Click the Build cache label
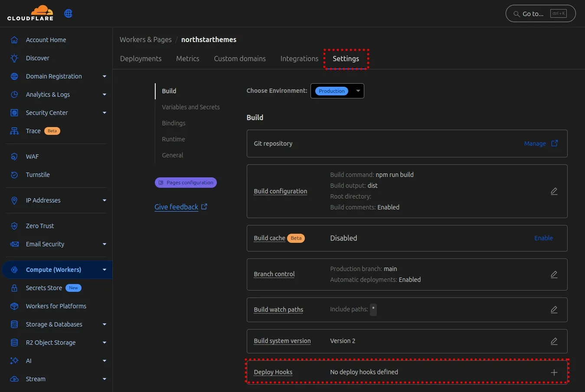 click(x=270, y=238)
